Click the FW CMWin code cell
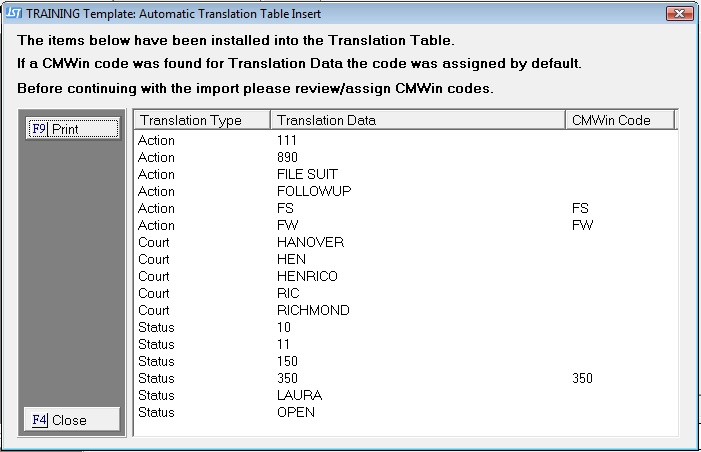Screen dimensions: 701x452 point(582,226)
